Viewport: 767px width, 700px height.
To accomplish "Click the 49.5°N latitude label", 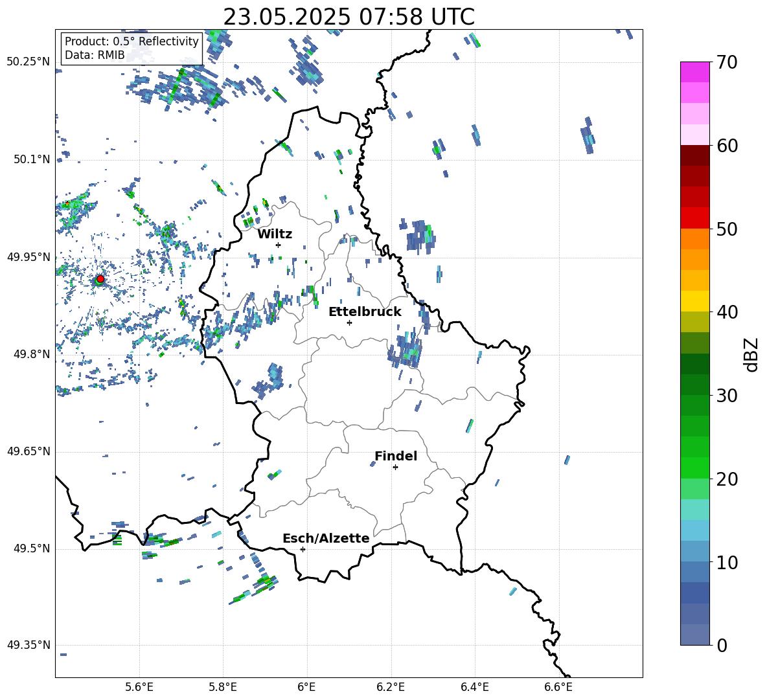I will point(32,548).
